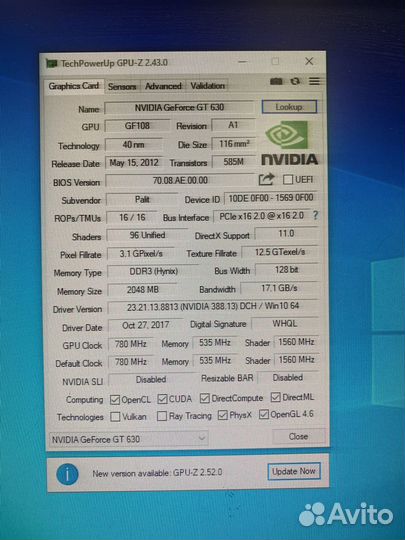
Task: Toggle the PhysX checkbox
Action: tap(223, 415)
